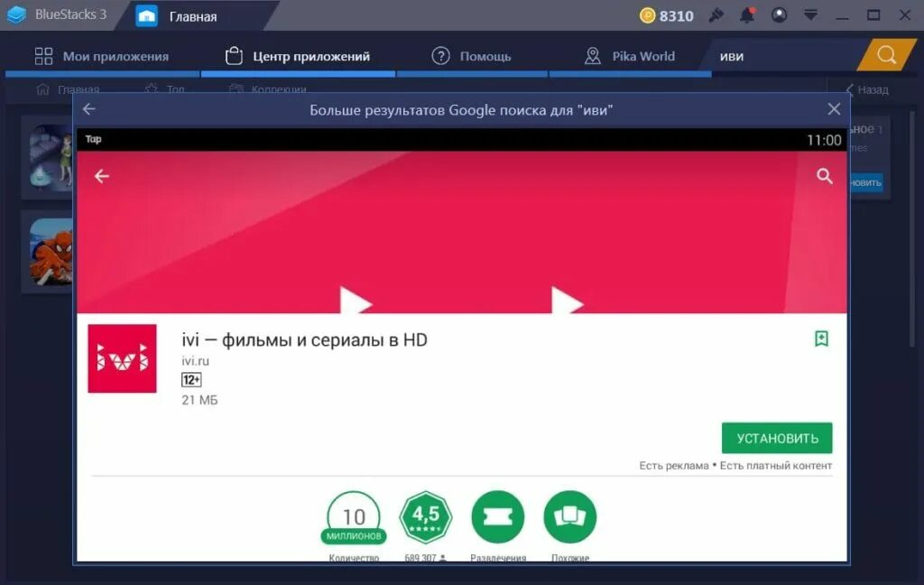Click the Главная subtab in background
Screen dimensions: 924x585
coord(68,89)
